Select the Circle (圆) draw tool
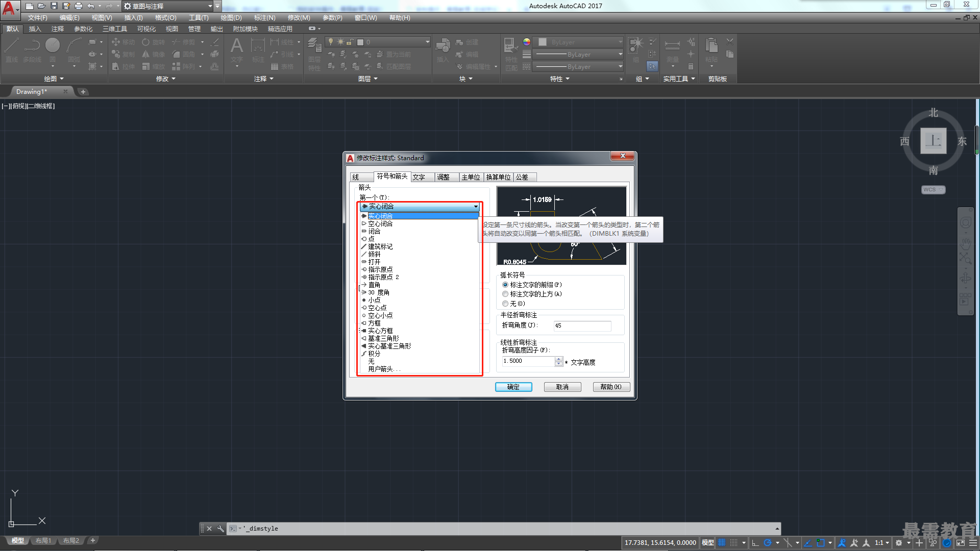980x551 pixels. tap(53, 50)
